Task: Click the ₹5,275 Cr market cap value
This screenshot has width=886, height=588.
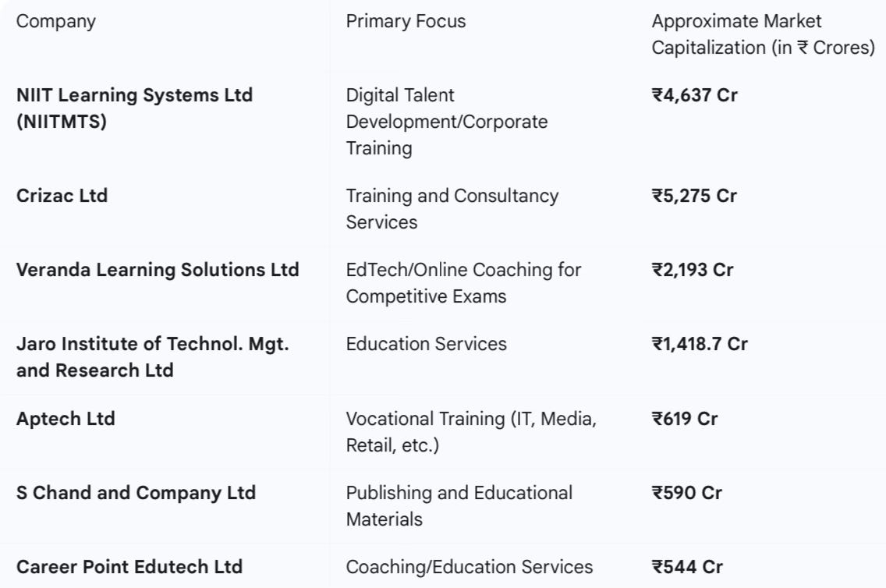Action: tap(694, 196)
